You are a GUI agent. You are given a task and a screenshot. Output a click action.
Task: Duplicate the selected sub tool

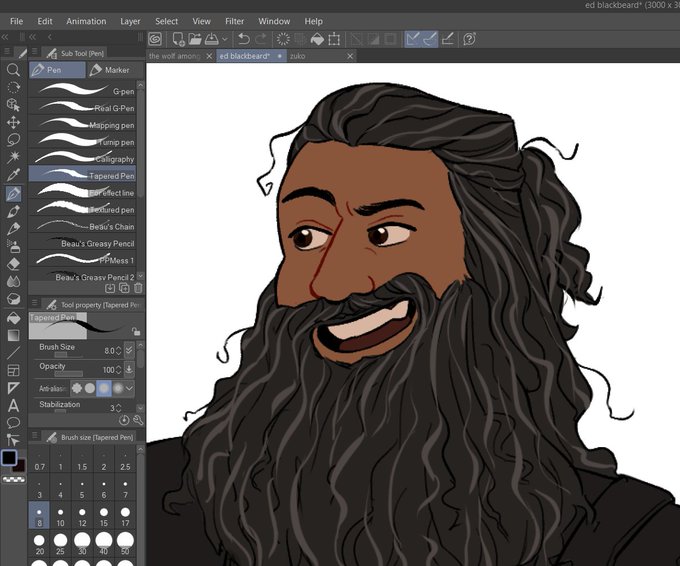coord(124,288)
